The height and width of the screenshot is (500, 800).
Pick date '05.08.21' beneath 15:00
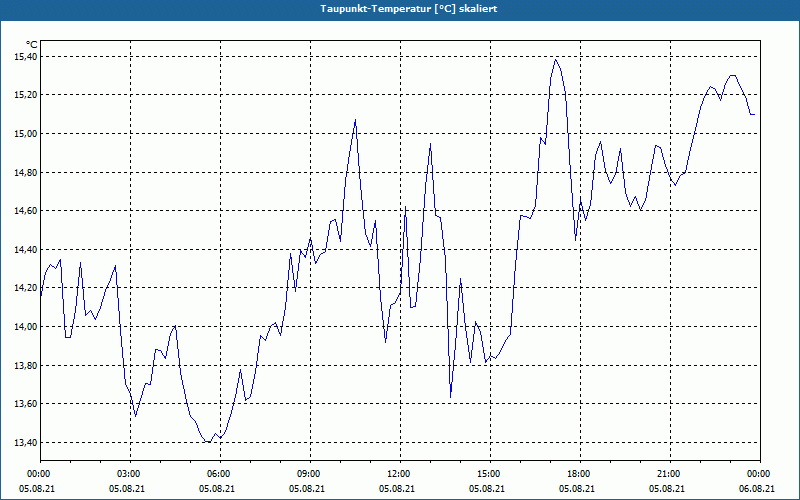click(x=487, y=488)
